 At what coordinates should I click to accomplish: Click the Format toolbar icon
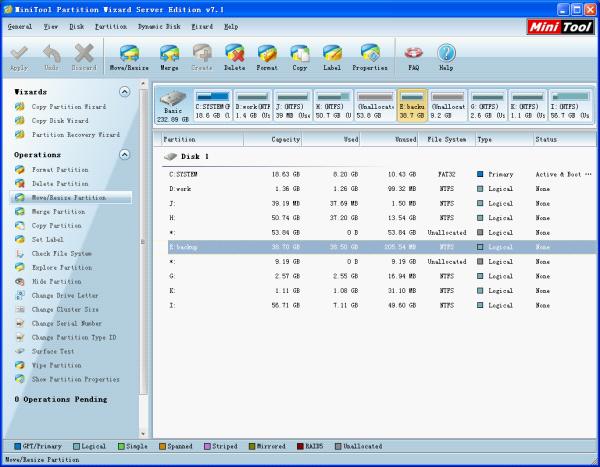[x=267, y=57]
